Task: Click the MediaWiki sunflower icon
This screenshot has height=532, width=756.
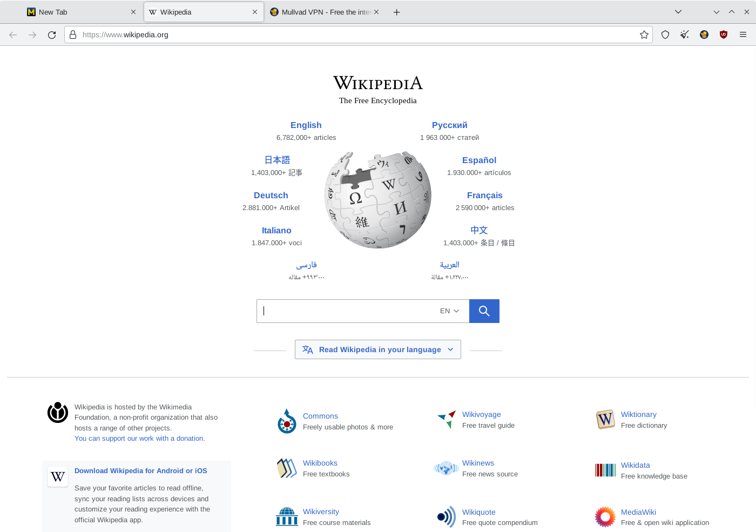Action: coord(605,517)
